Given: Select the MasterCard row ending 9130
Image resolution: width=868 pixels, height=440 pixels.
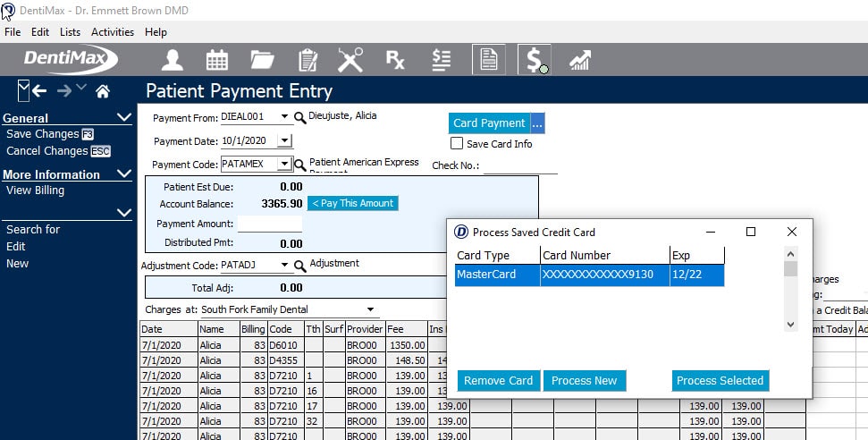Looking at the screenshot, I should (590, 275).
